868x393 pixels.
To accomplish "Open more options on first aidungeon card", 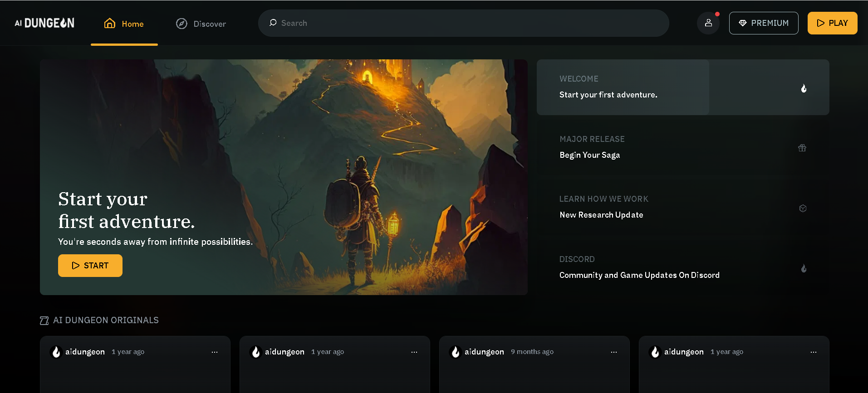I will [x=215, y=352].
